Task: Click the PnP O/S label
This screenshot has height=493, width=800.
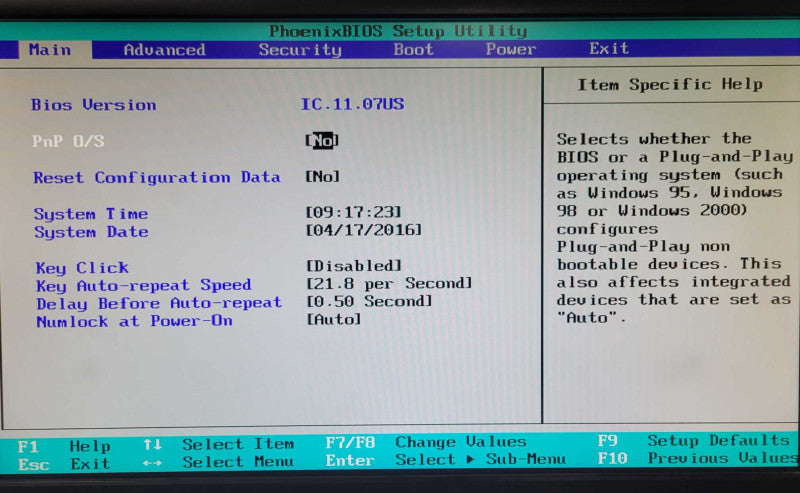Action: (x=68, y=141)
